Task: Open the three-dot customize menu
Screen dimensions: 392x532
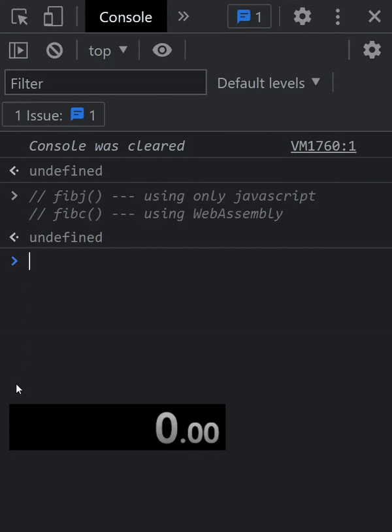Action: [x=338, y=17]
